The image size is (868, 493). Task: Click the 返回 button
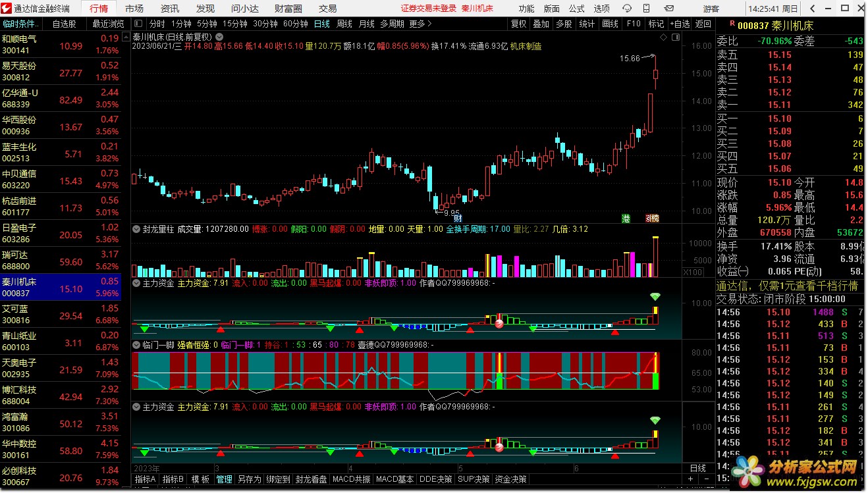pyautogui.click(x=704, y=24)
